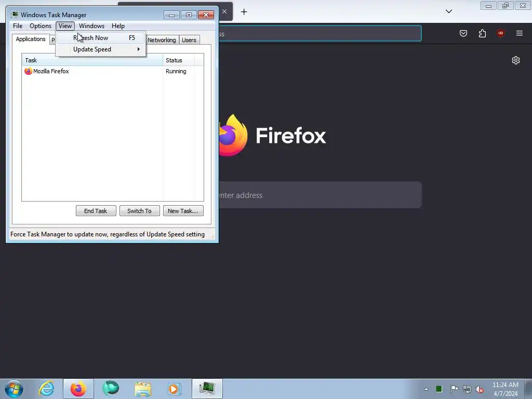Open the Options menu in Task Manager
The height and width of the screenshot is (399, 532).
pyautogui.click(x=41, y=26)
